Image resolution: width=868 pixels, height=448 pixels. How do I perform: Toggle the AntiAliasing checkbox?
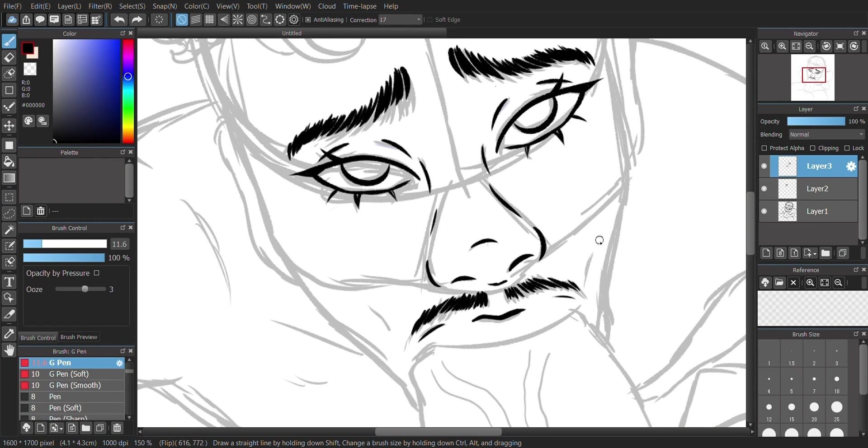click(308, 20)
